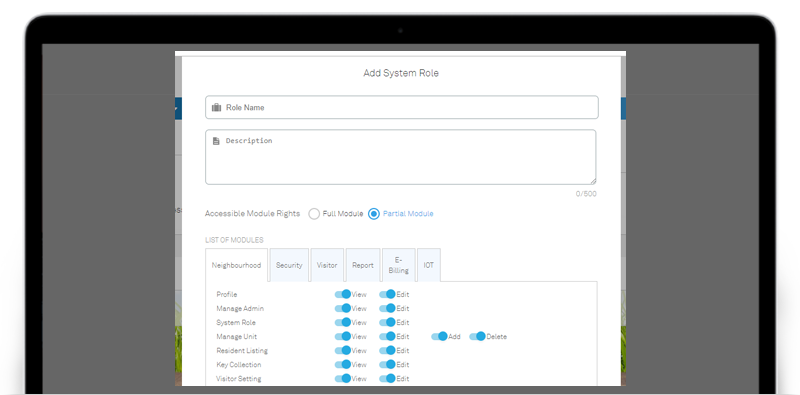Open the Report tab
The image size is (800, 395).
click(x=363, y=265)
